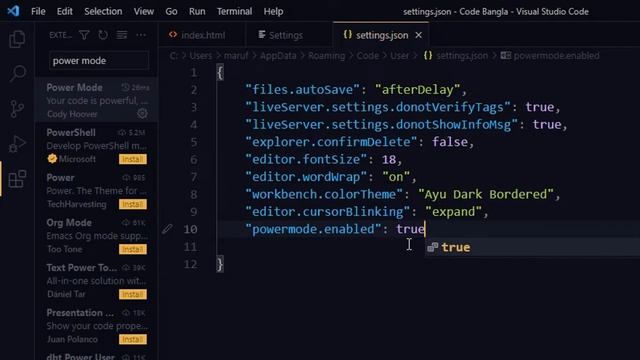Open the Selection menu
640x360 pixels.
(x=103, y=11)
